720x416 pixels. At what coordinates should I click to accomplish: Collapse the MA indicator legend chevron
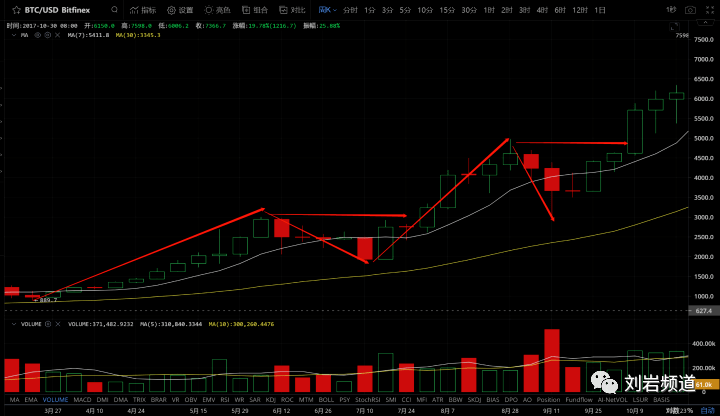(13, 35)
